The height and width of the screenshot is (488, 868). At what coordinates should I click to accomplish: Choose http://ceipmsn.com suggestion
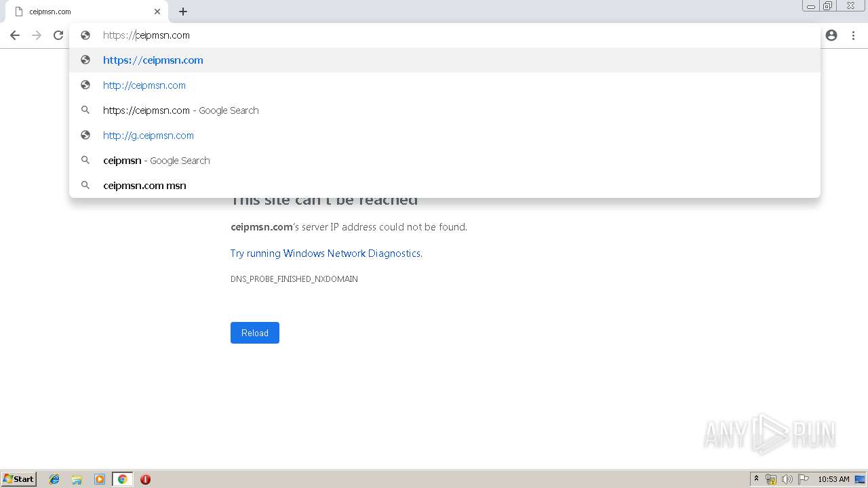(x=445, y=85)
